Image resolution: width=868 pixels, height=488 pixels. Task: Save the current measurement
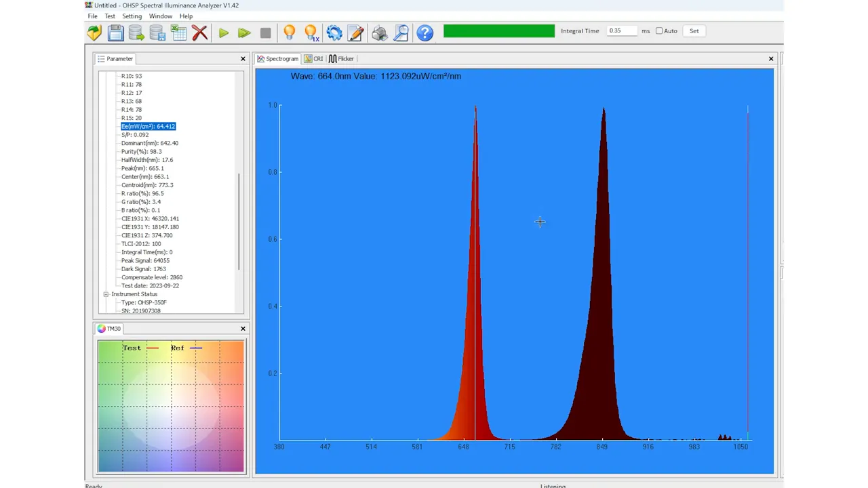tap(115, 32)
